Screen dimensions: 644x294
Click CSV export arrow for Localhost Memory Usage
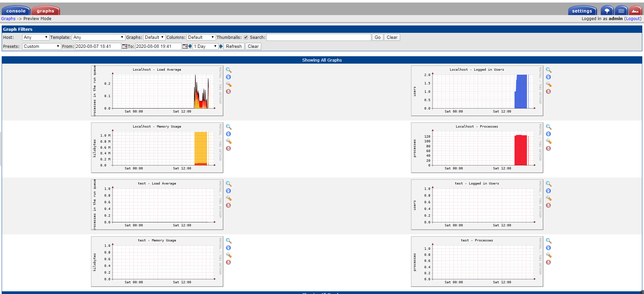(x=228, y=134)
